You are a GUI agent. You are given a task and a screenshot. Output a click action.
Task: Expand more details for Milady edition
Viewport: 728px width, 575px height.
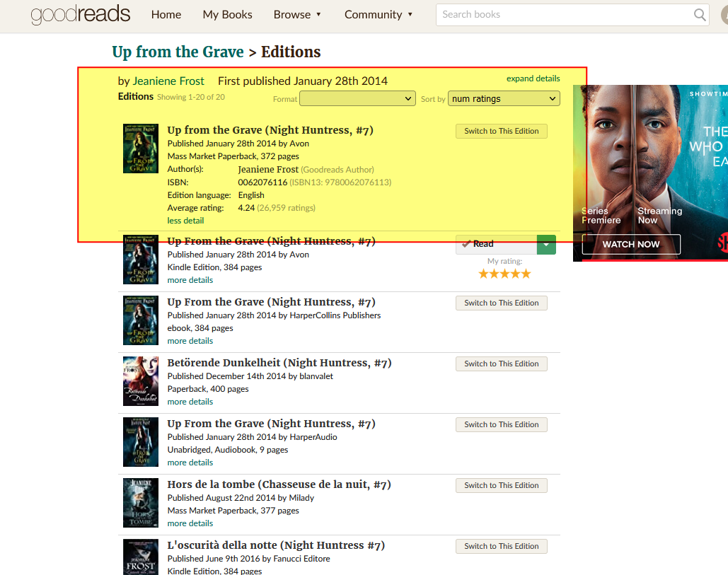coord(190,523)
